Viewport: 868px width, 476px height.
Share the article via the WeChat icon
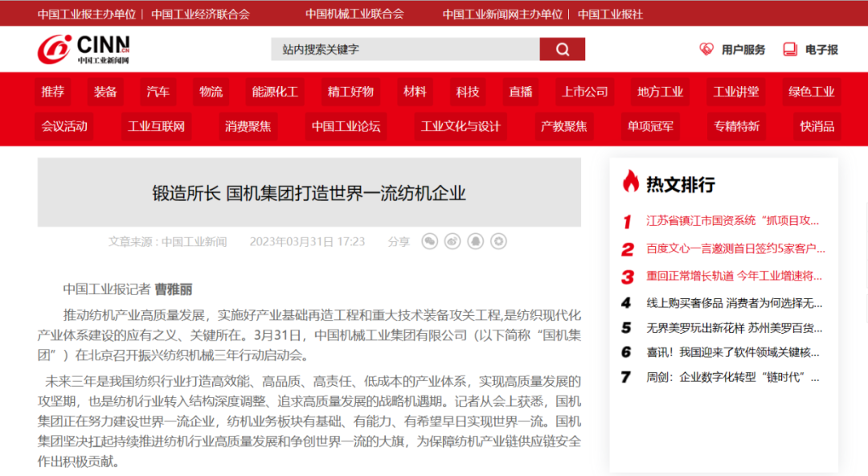click(429, 241)
